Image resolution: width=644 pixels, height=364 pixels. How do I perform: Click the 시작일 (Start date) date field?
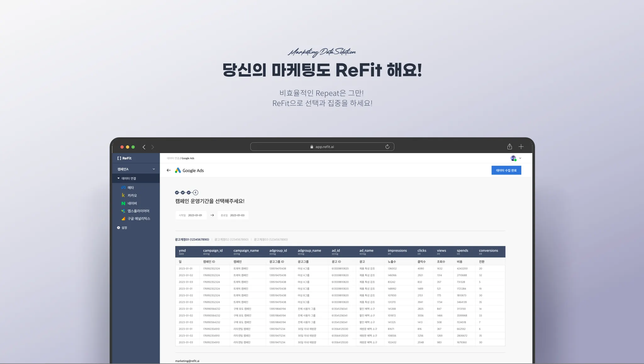pyautogui.click(x=191, y=215)
